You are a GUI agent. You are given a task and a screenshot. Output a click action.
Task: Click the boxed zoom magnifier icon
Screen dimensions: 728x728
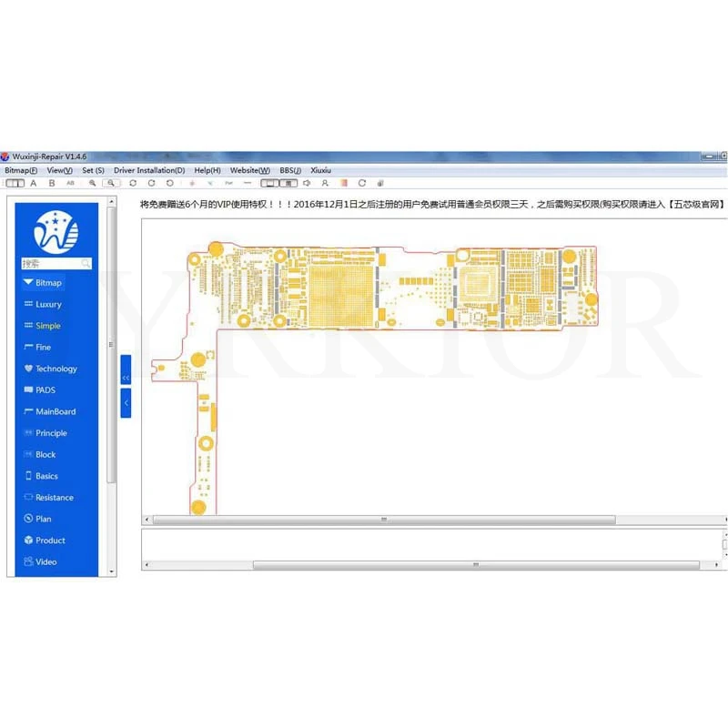point(111,184)
